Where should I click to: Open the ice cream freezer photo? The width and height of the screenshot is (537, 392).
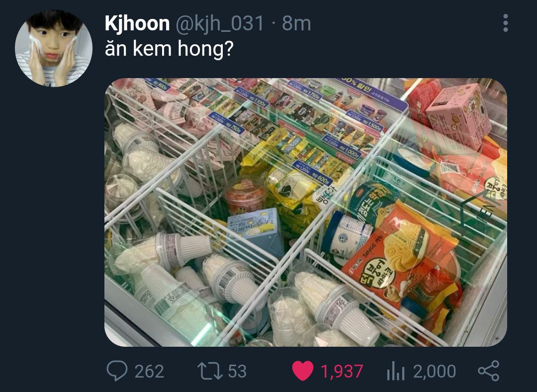(305, 212)
